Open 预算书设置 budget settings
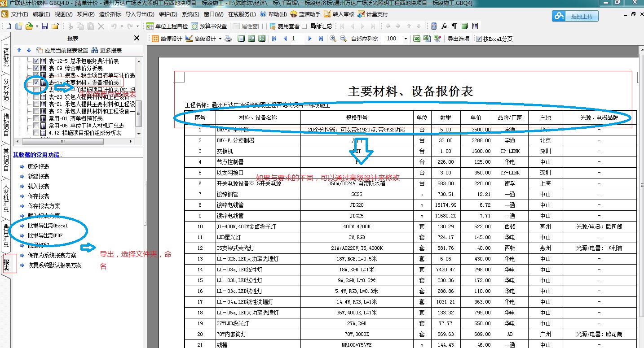644x348 pixels. [x=209, y=26]
